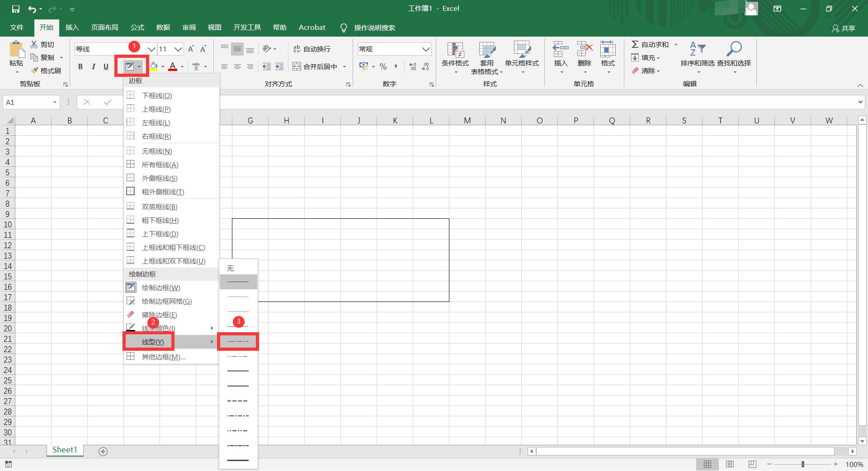Switch to the 插入 ribbon tab
This screenshot has width=868, height=471.
[72, 28]
